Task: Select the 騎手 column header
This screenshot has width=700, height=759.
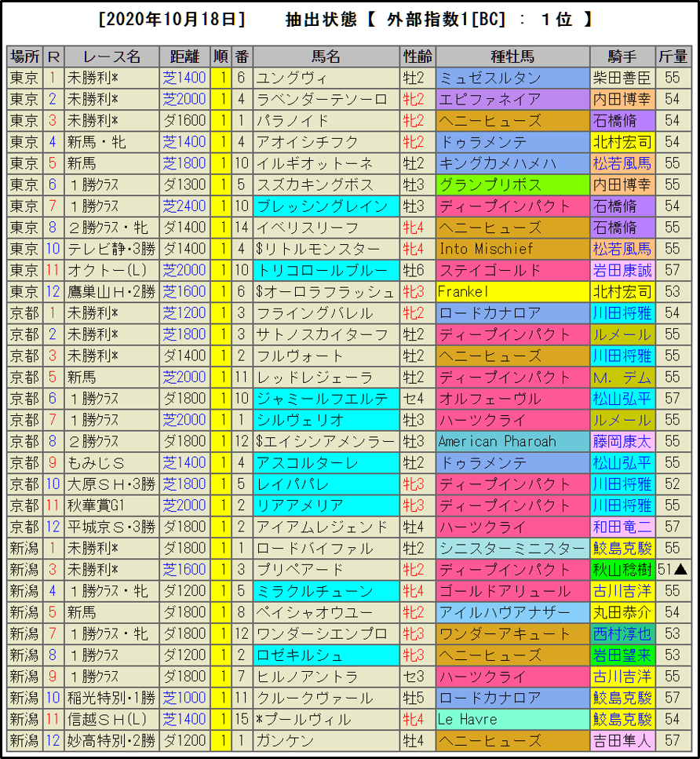Action: click(622, 57)
